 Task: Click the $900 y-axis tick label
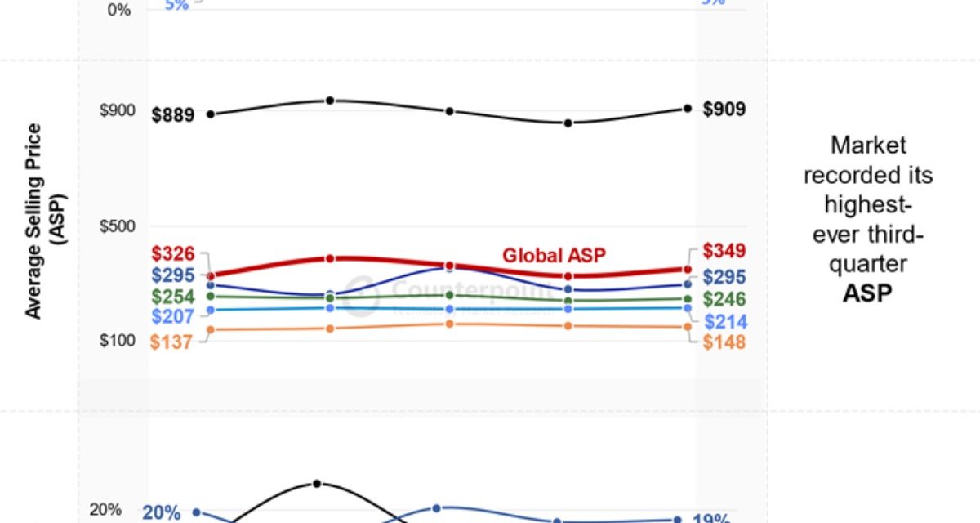[x=118, y=111]
